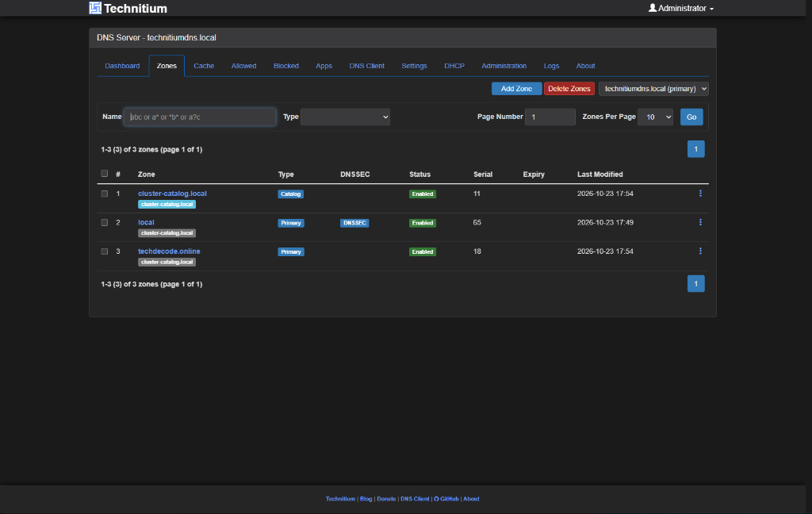Select the Zones tab
The width and height of the screenshot is (812, 514).
(167, 66)
